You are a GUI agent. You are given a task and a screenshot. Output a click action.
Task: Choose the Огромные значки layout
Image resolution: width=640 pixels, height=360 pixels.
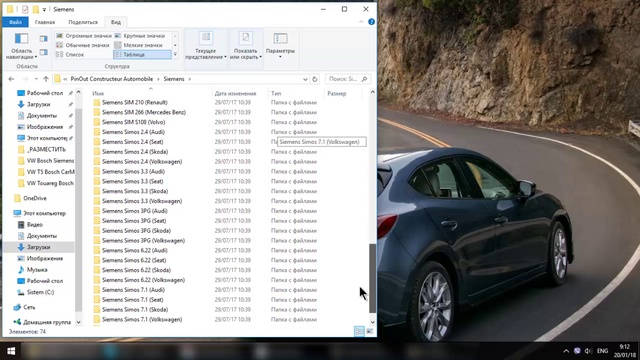coord(84,36)
